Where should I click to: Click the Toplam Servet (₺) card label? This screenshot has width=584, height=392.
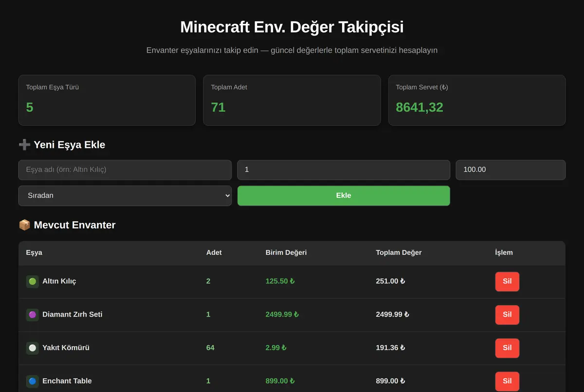point(422,88)
